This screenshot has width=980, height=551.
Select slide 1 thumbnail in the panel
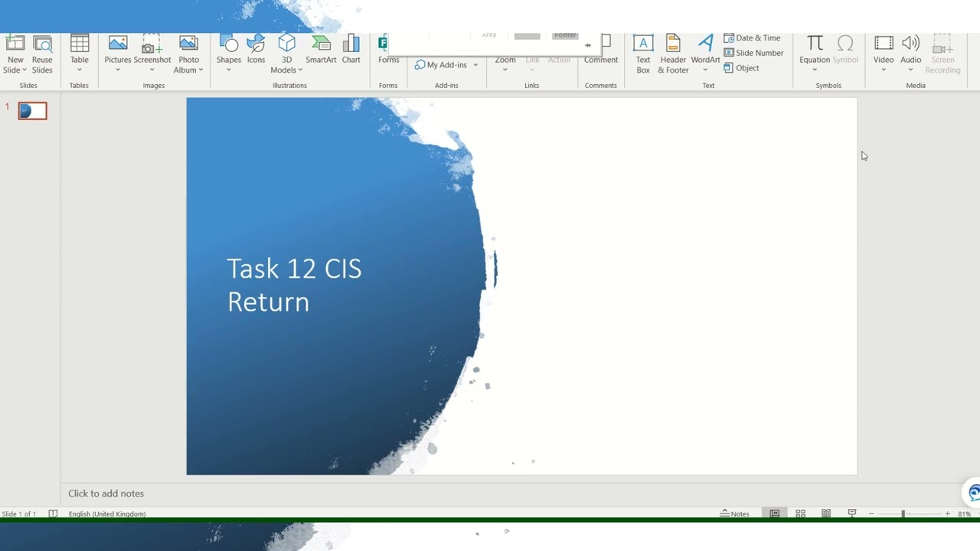coord(32,111)
